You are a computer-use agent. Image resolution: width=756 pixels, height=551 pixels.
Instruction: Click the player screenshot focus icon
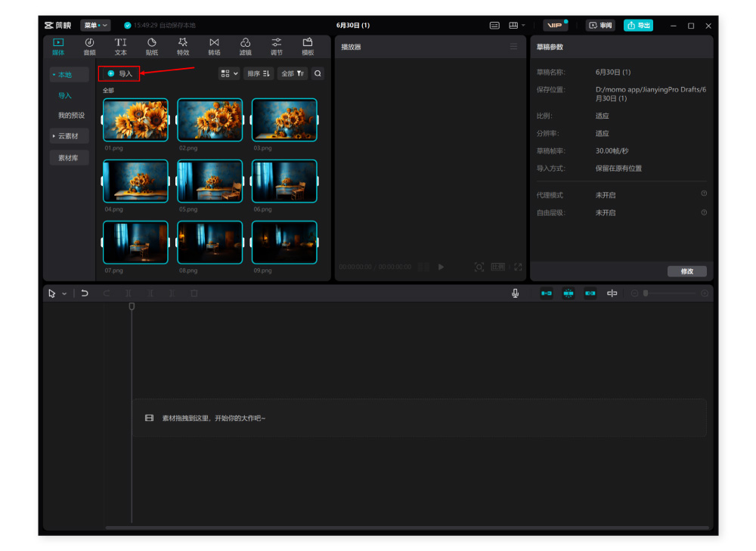pyautogui.click(x=479, y=267)
